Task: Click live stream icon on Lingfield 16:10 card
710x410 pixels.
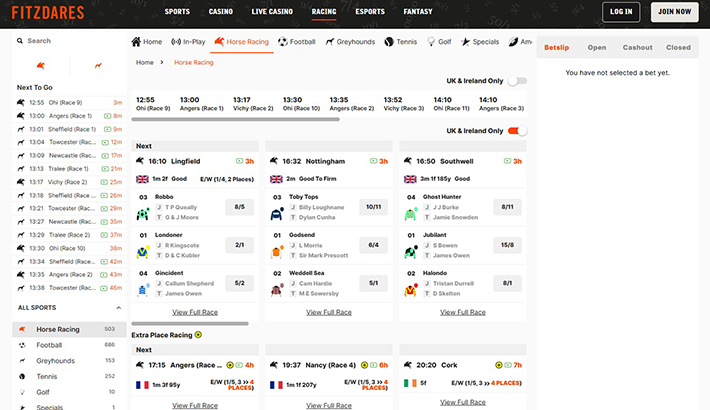Action: [x=240, y=161]
